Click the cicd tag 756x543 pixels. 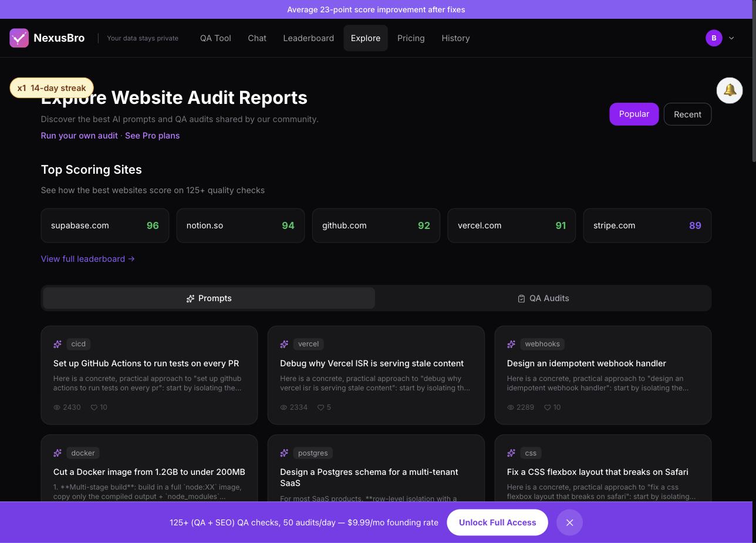click(78, 344)
